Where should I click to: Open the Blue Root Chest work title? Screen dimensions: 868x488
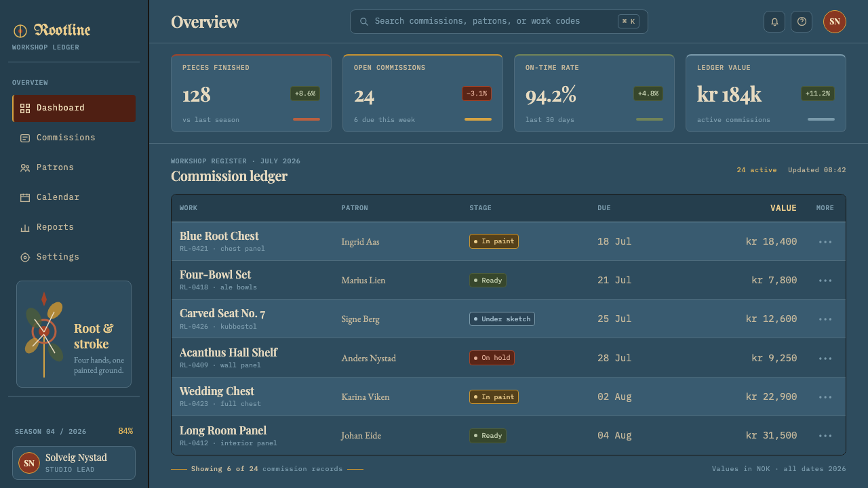[219, 236]
